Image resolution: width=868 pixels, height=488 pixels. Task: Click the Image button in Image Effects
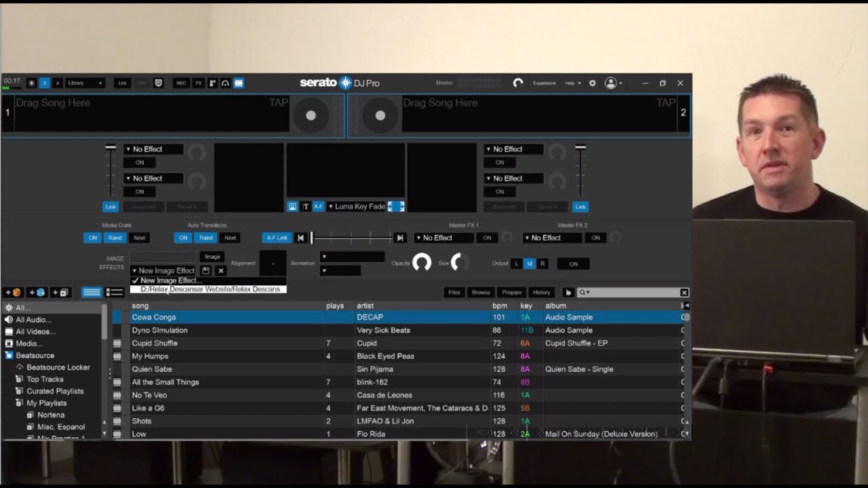pos(212,257)
